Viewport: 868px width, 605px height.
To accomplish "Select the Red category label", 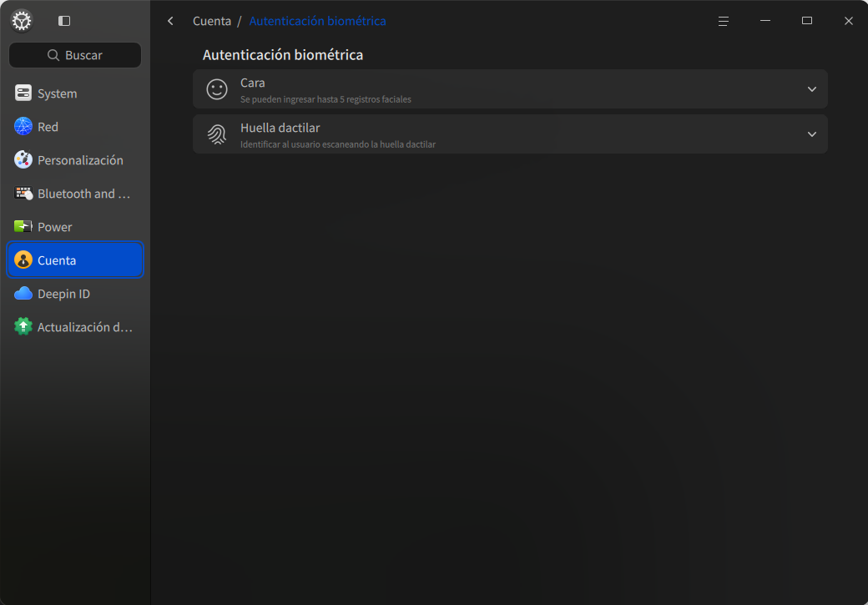I will click(x=48, y=127).
